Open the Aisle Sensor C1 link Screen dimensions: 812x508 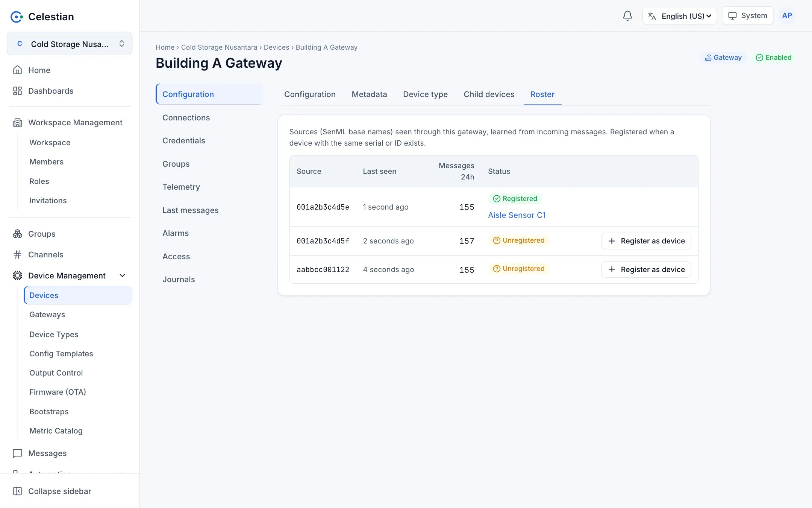point(517,215)
